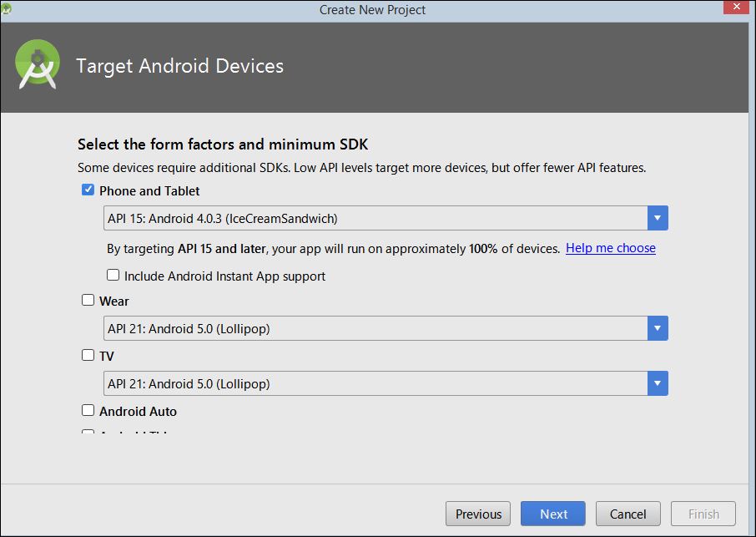The image size is (756, 537).
Task: Check the TV form factor checkbox
Action: click(x=88, y=355)
